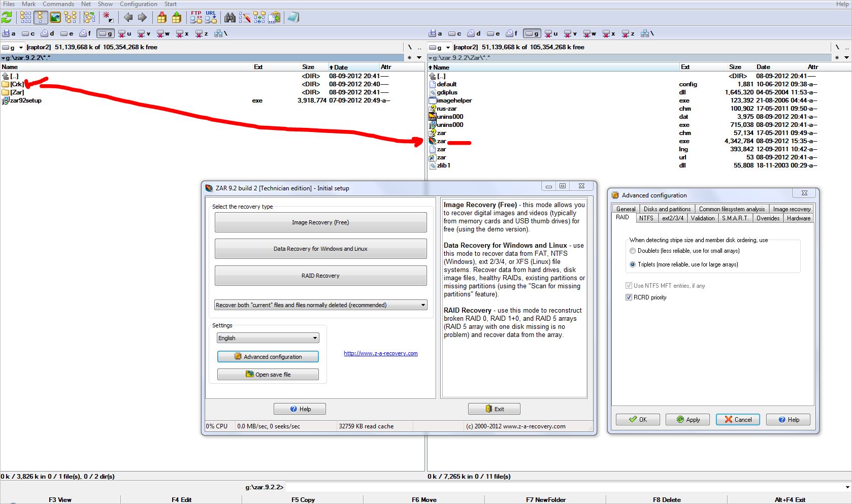The image size is (852, 504).
Task: Open the directory Tree view icon
Action: pos(70,18)
